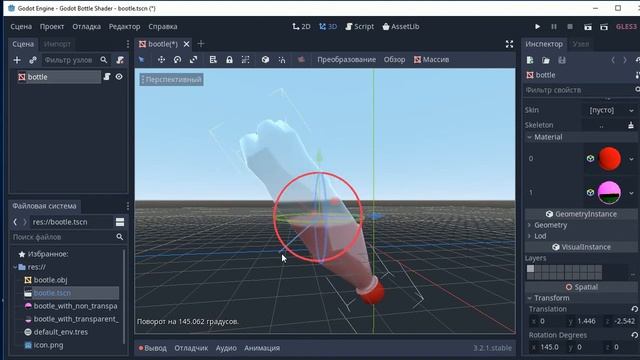Image resolution: width=640 pixels, height=360 pixels.
Task: Toggle visibility of bottle node
Action: [119, 77]
